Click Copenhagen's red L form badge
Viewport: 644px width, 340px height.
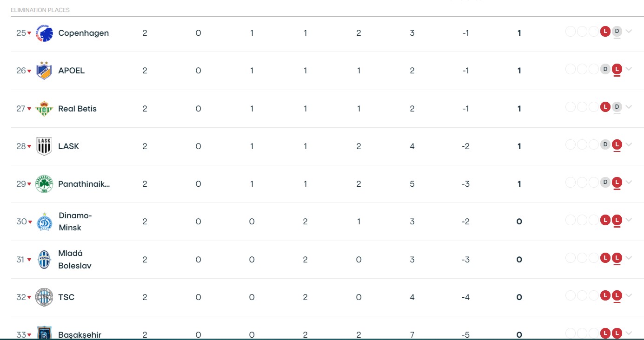pyautogui.click(x=605, y=32)
